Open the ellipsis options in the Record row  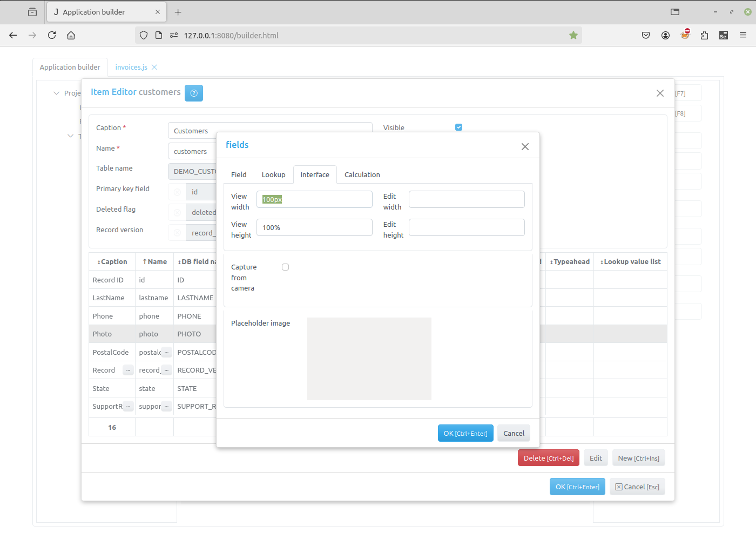(x=128, y=370)
